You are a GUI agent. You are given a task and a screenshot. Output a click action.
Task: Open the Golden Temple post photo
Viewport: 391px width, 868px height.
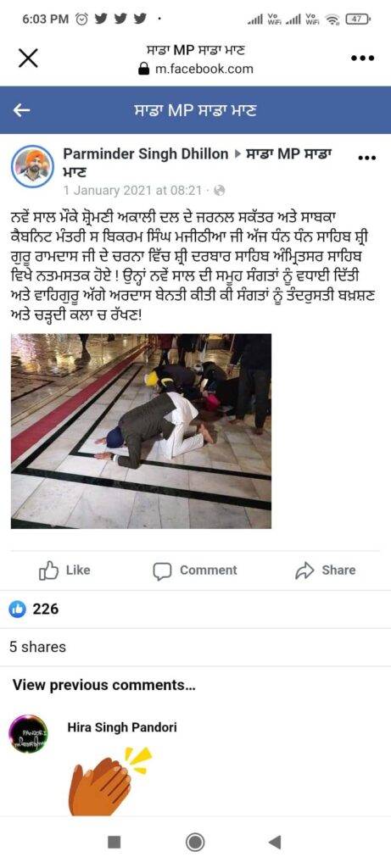142,431
